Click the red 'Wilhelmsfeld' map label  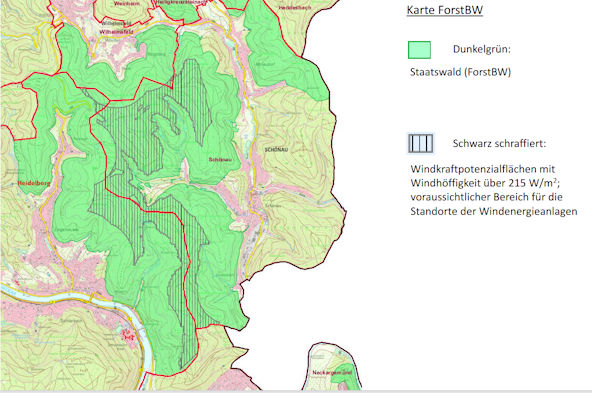(116, 32)
